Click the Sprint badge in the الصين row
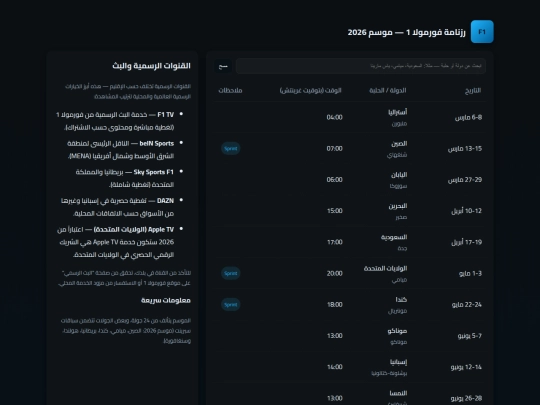The height and width of the screenshot is (405, 540). coord(230,148)
